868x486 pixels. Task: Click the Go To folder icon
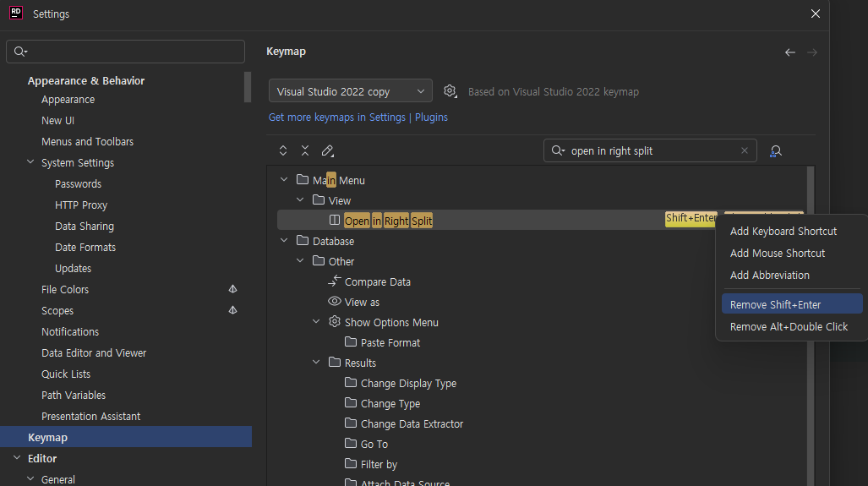tap(351, 444)
